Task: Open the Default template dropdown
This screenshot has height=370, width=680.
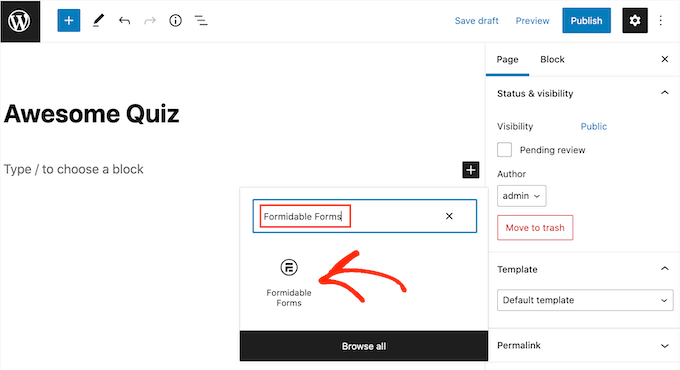Action: tap(585, 300)
